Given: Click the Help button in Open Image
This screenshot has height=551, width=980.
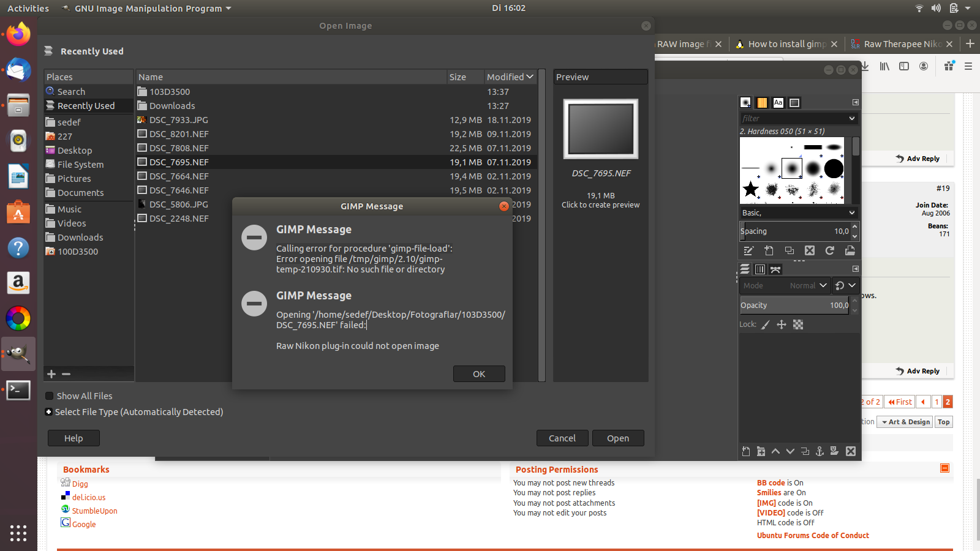Looking at the screenshot, I should tap(73, 438).
